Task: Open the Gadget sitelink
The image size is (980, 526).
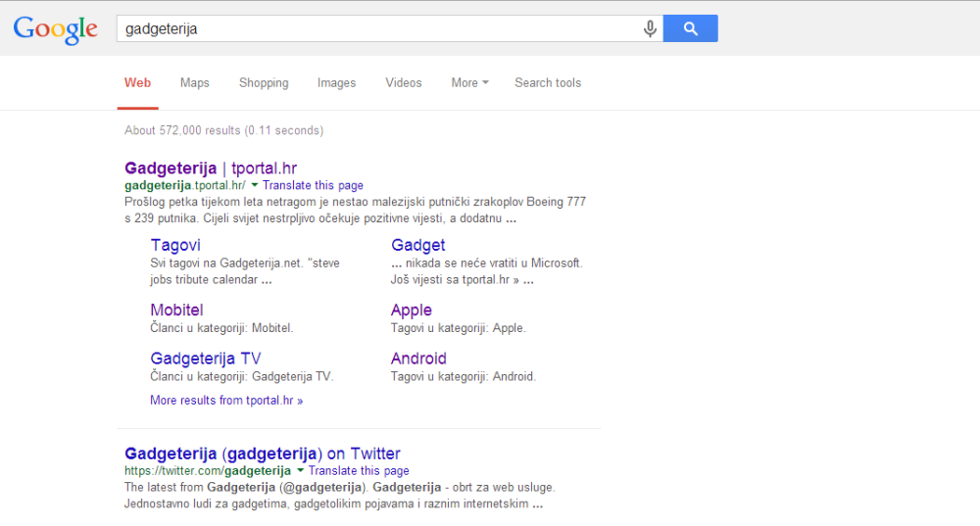Action: click(417, 246)
